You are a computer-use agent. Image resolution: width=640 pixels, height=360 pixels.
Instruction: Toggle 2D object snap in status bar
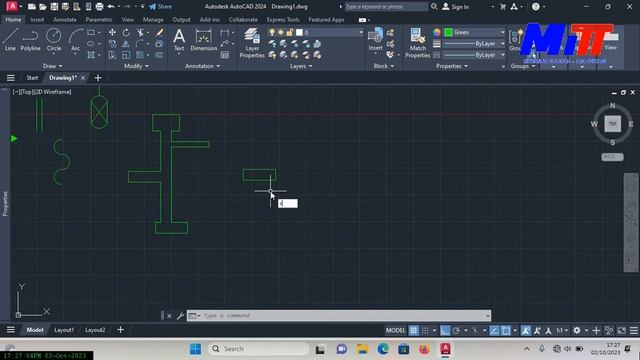[x=506, y=330]
